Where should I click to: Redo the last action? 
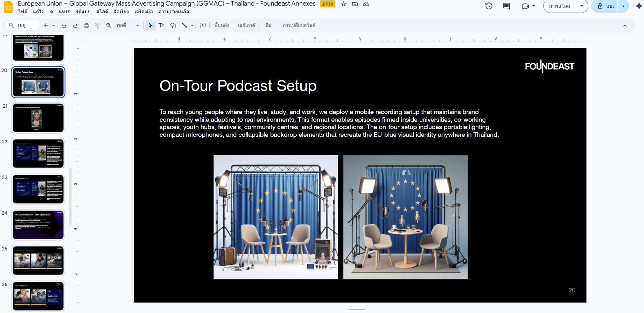point(75,25)
